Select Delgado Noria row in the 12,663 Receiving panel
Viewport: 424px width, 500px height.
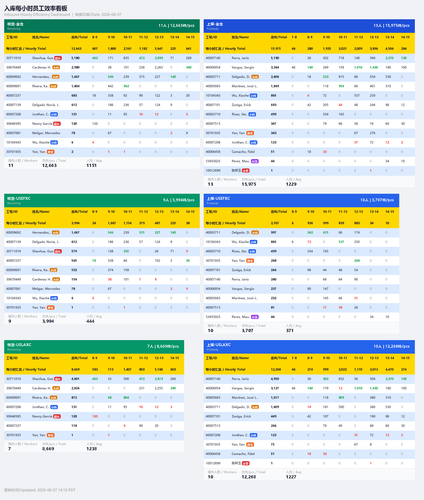click(102, 105)
